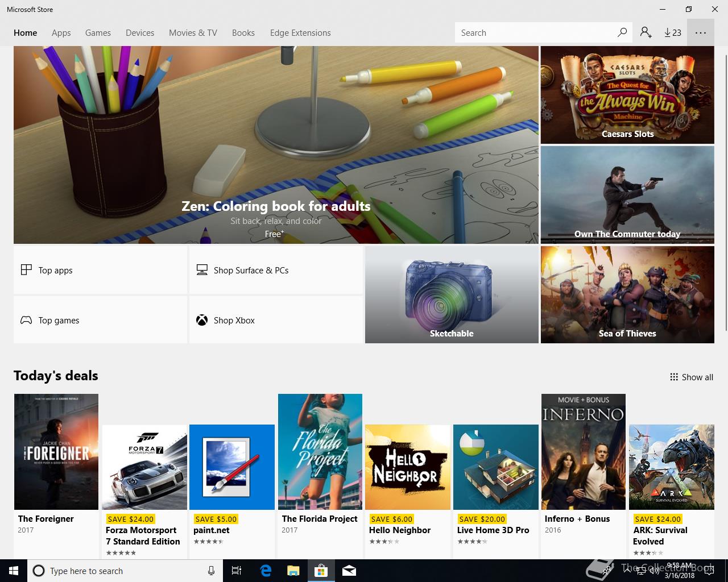Click the Cortana circle icon
Image resolution: width=728 pixels, height=582 pixels.
(x=39, y=571)
